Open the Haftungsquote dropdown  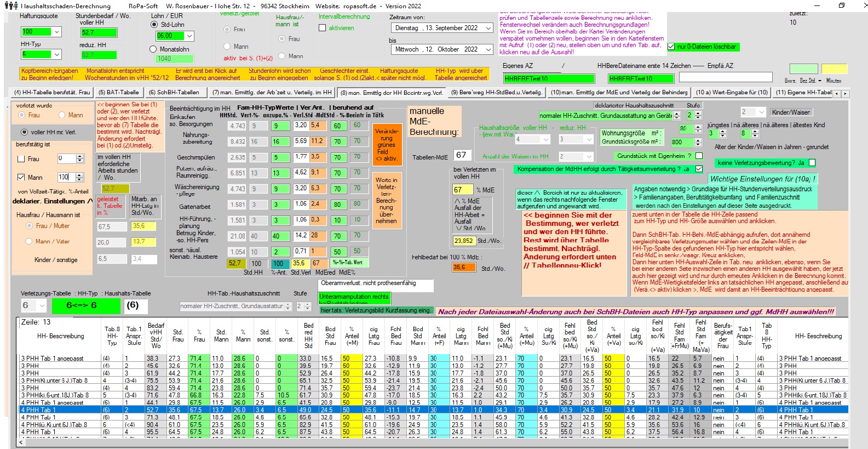tap(56, 32)
